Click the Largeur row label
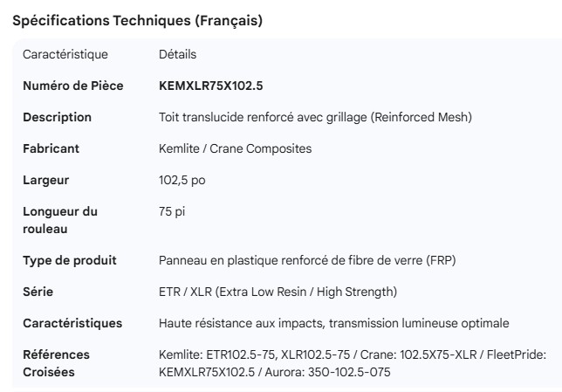The width and height of the screenshot is (562, 392). pos(45,180)
